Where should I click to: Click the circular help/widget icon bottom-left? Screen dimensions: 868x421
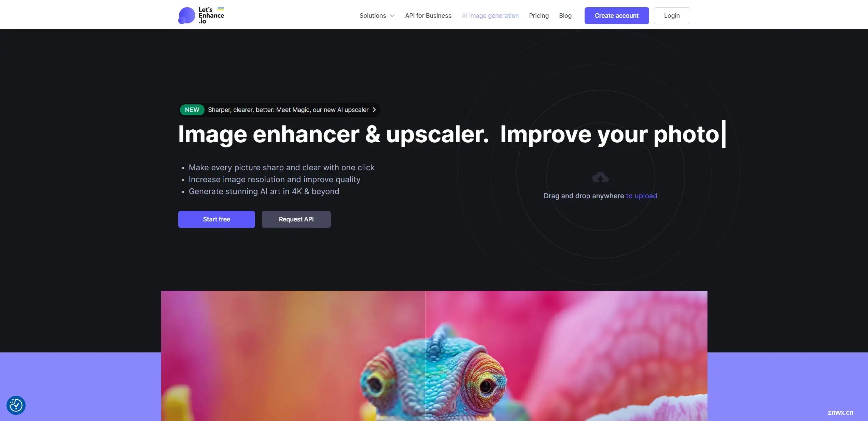coord(15,405)
